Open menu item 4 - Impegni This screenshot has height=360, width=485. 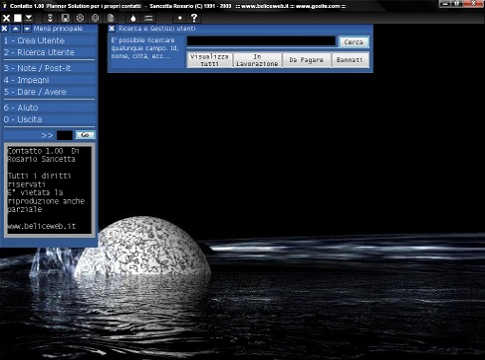(49, 80)
